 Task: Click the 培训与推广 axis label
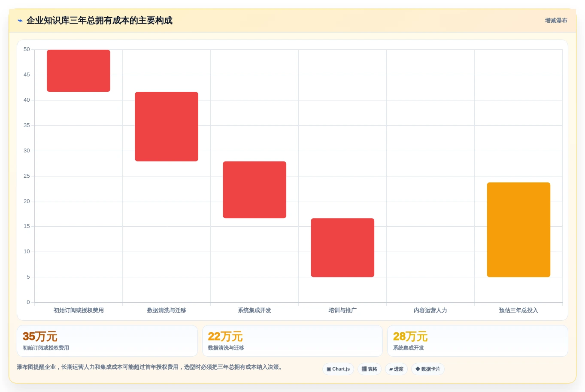[343, 310]
